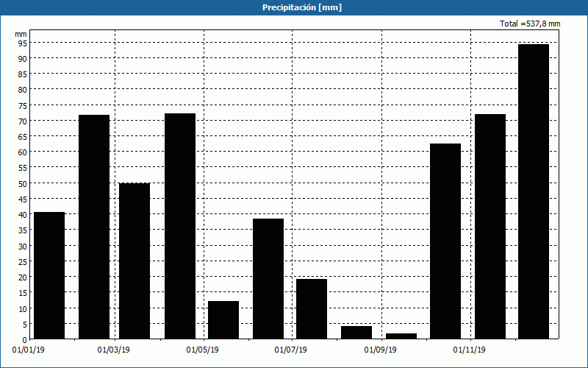Click the January bar near 40 mm

tap(49, 275)
